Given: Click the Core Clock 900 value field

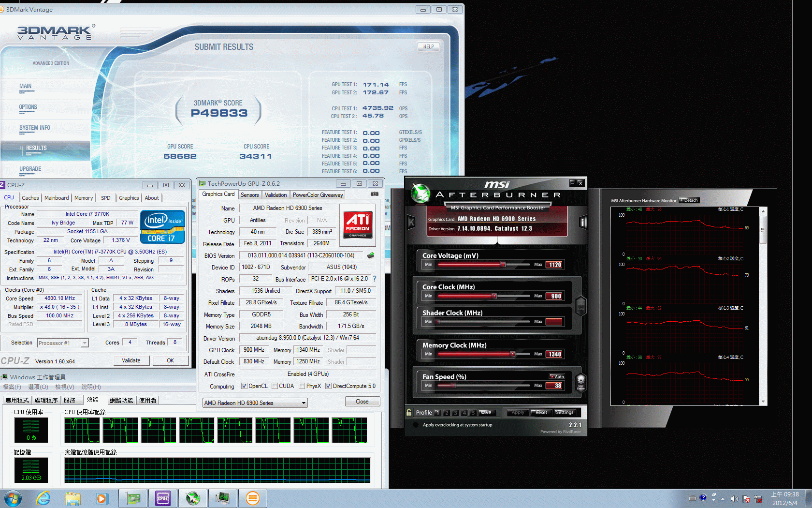Looking at the screenshot, I should point(554,296).
